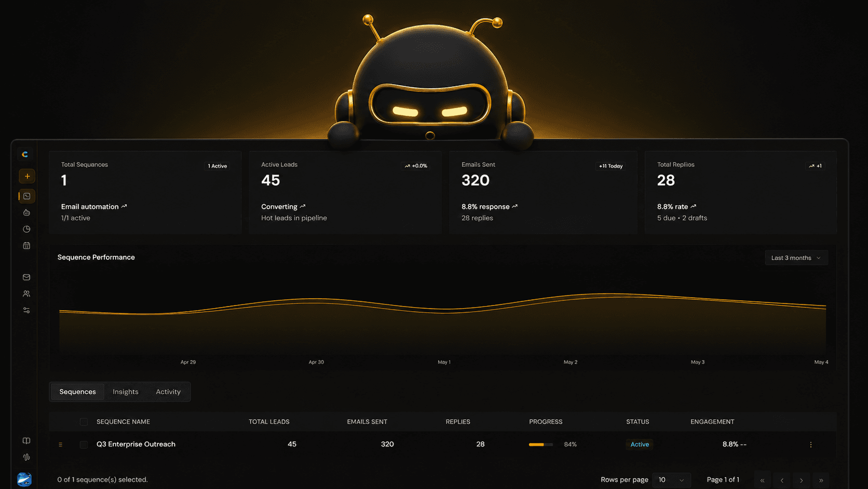868x489 pixels.
Task: Open the book documentation sidebar icon
Action: click(26, 441)
